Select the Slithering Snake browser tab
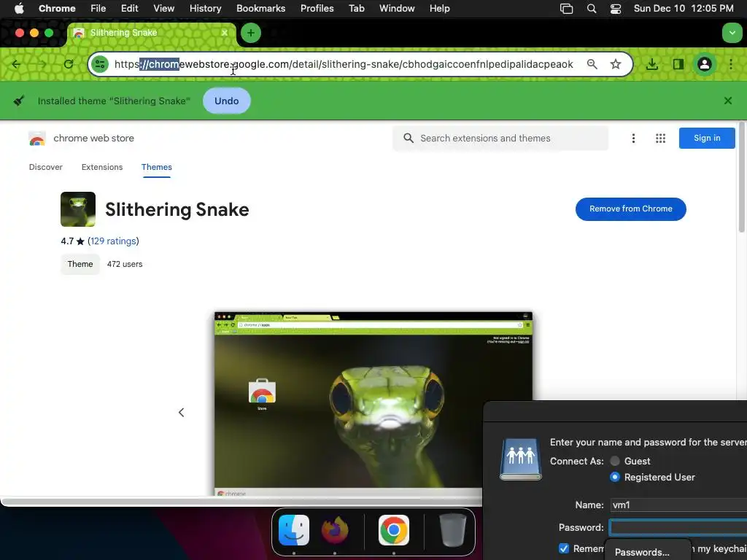The image size is (747, 560). (x=150, y=33)
